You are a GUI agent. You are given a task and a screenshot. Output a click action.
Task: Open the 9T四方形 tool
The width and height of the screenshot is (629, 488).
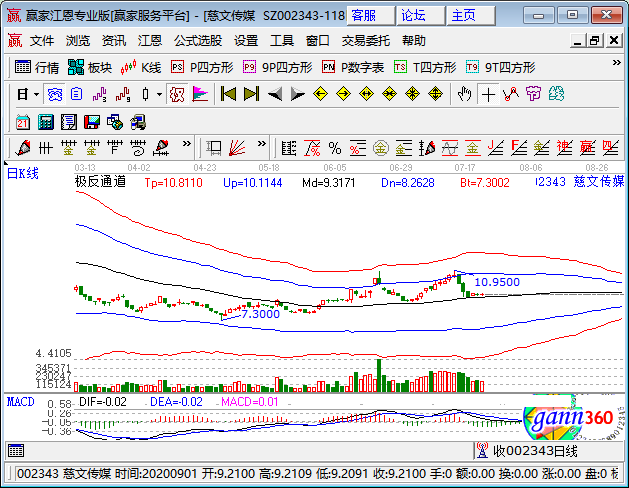click(500, 67)
